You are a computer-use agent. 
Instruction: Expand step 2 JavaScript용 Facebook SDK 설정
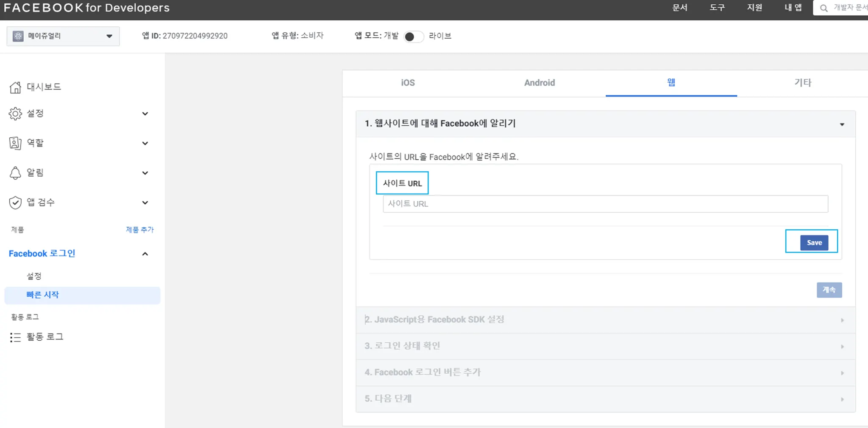pos(606,320)
